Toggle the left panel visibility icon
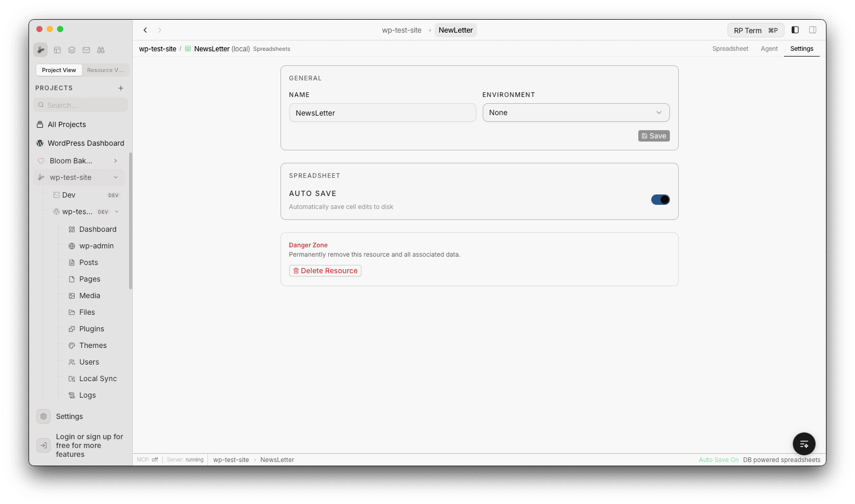Screen dimensions: 855x504 tap(795, 30)
